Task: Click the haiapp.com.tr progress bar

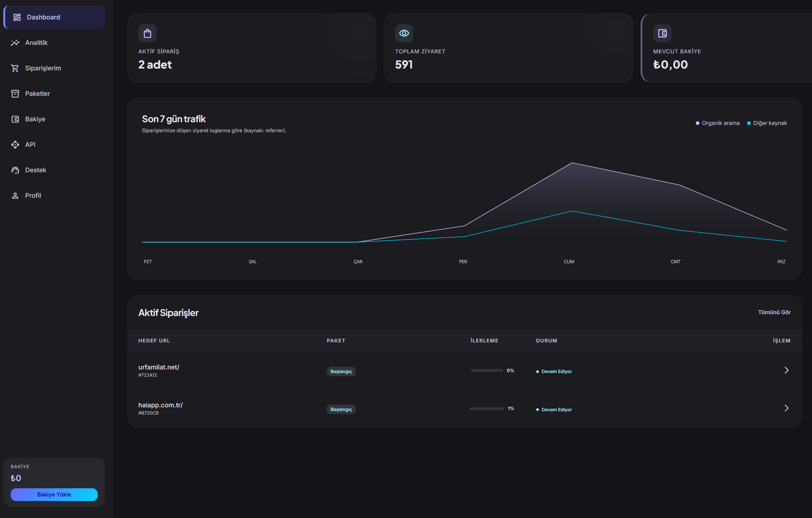Action: pos(487,409)
